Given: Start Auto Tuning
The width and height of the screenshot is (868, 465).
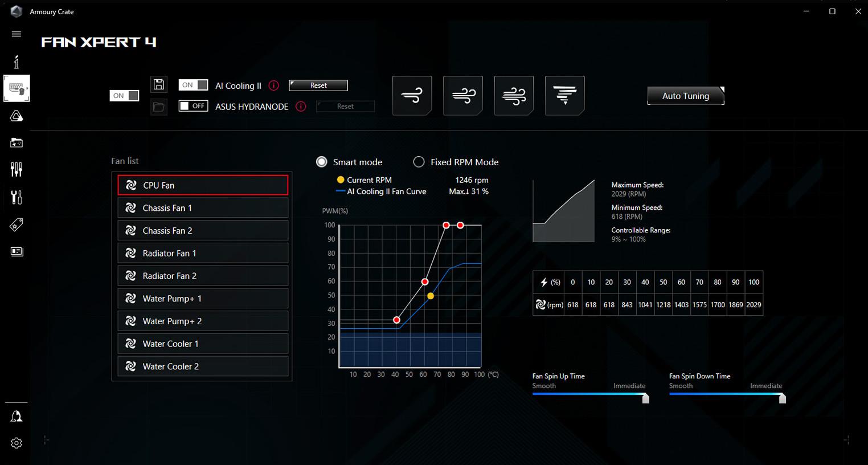Looking at the screenshot, I should tap(686, 96).
